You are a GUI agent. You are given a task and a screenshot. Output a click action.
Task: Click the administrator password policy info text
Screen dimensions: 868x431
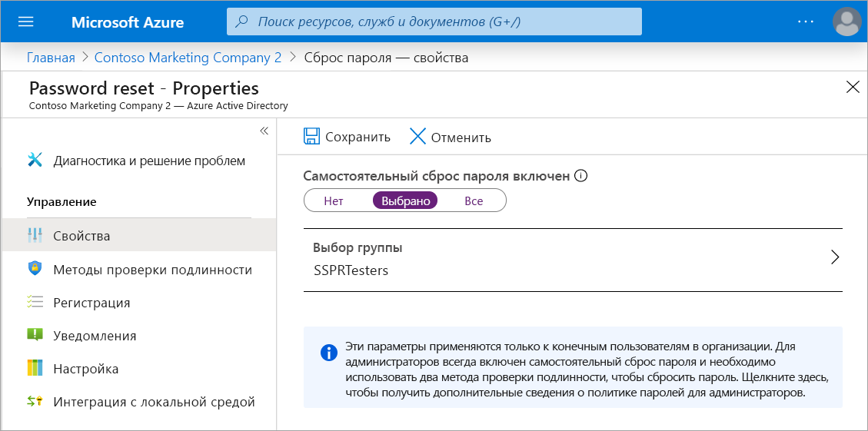tap(587, 370)
